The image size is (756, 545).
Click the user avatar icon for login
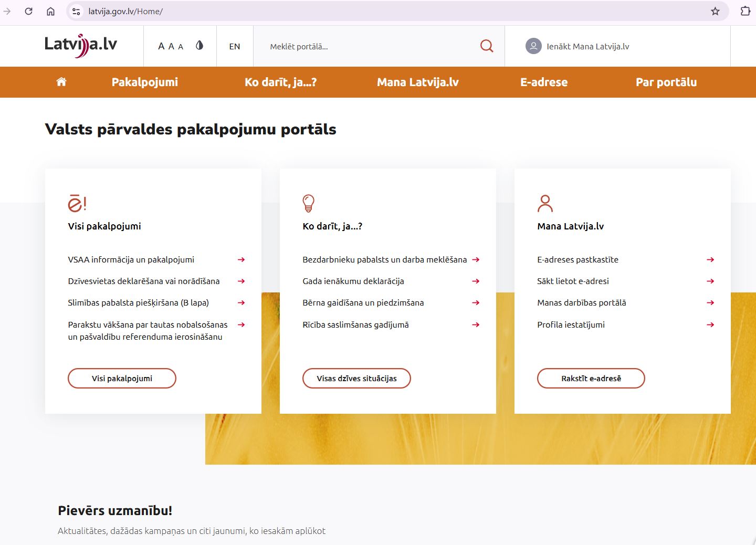[x=533, y=46]
